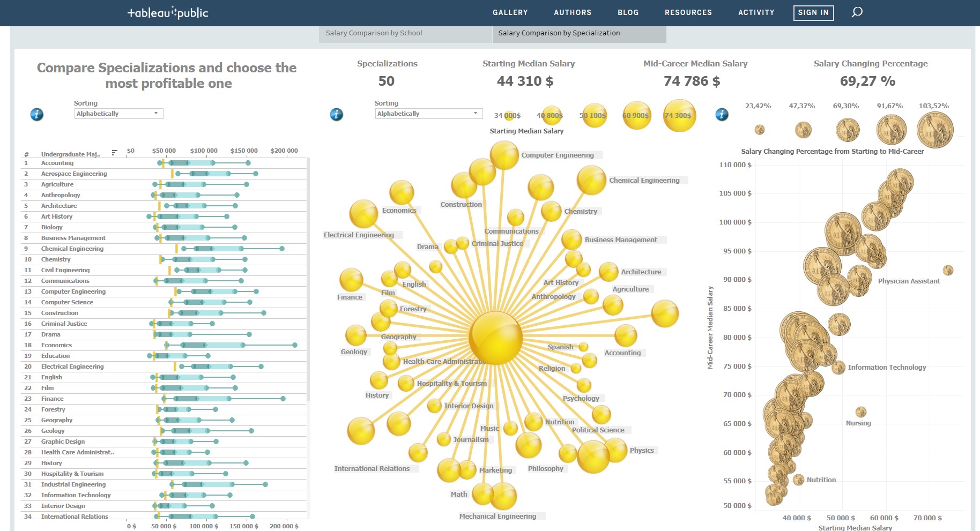The width and height of the screenshot is (980, 531).
Task: Click the Activity link in the navigation bar
Action: pyautogui.click(x=756, y=12)
